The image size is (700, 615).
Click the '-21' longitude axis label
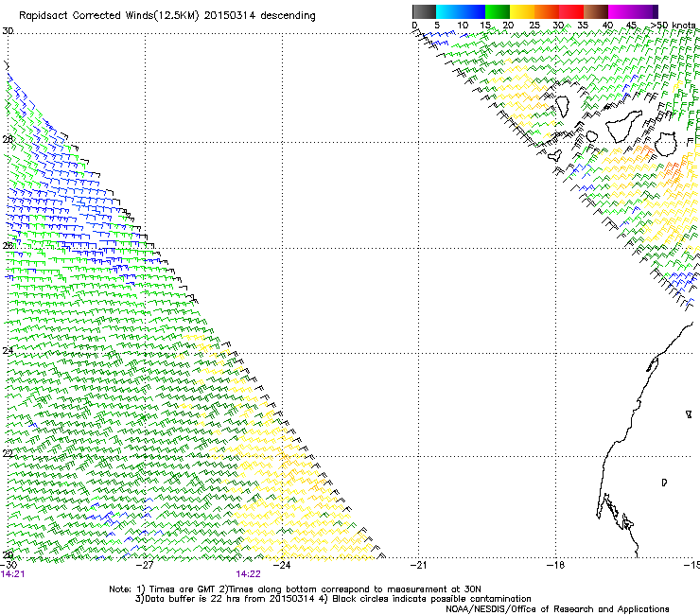pos(418,565)
